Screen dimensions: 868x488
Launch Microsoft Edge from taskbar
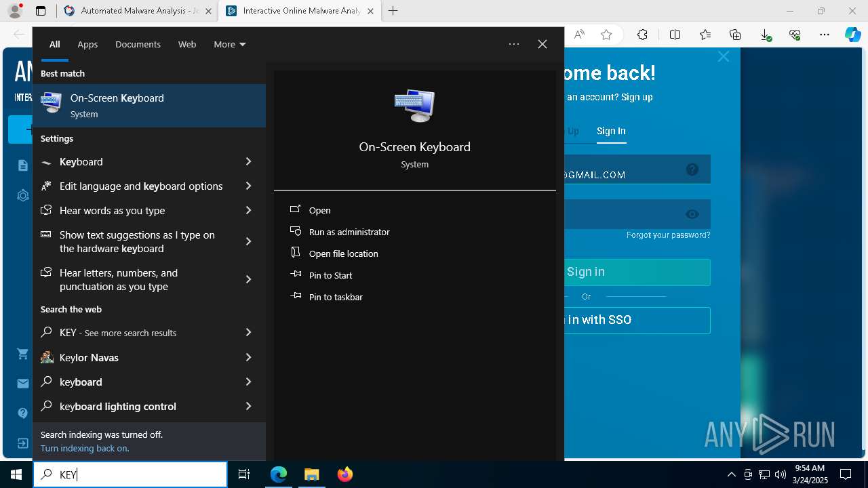279,474
